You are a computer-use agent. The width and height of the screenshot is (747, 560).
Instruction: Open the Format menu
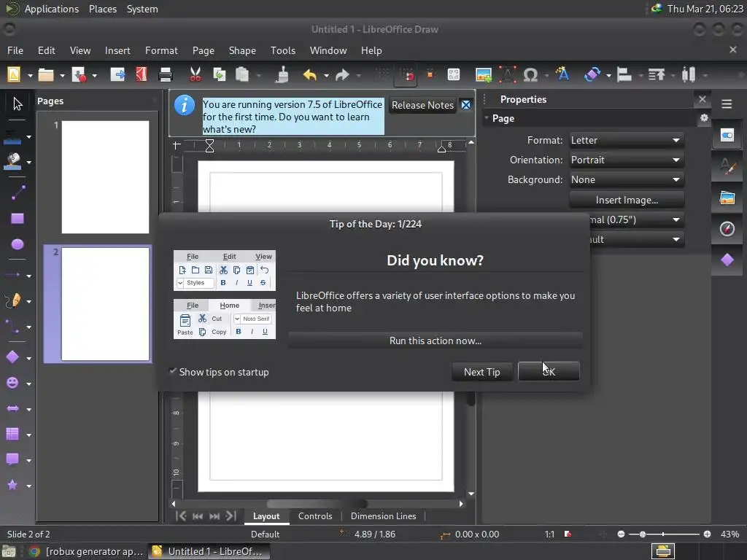pos(161,50)
